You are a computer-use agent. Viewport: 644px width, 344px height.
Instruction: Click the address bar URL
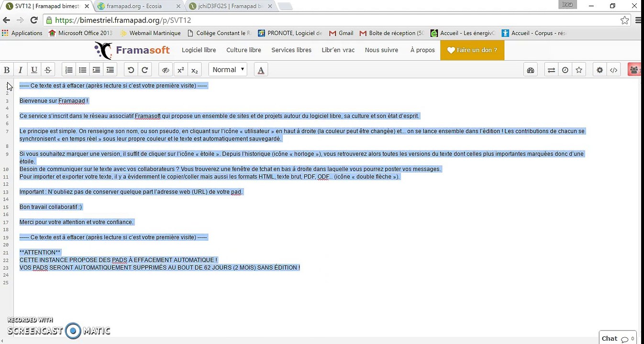pyautogui.click(x=123, y=20)
